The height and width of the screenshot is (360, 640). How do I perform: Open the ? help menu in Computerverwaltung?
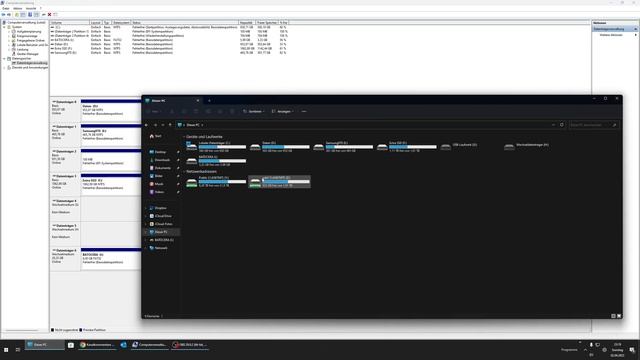pyautogui.click(x=40, y=8)
